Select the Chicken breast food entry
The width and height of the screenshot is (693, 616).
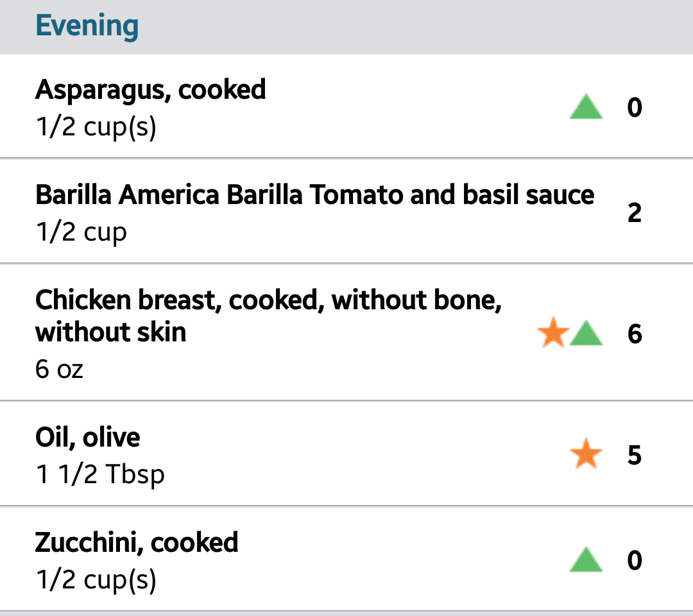click(268, 316)
